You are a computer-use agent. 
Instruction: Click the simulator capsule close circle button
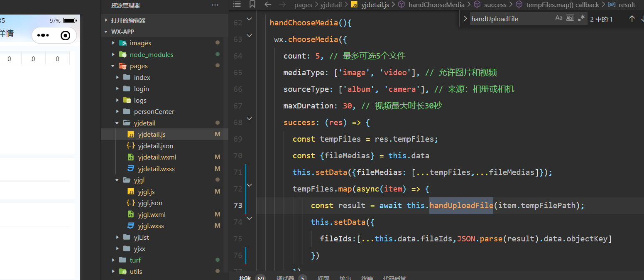tap(65, 35)
